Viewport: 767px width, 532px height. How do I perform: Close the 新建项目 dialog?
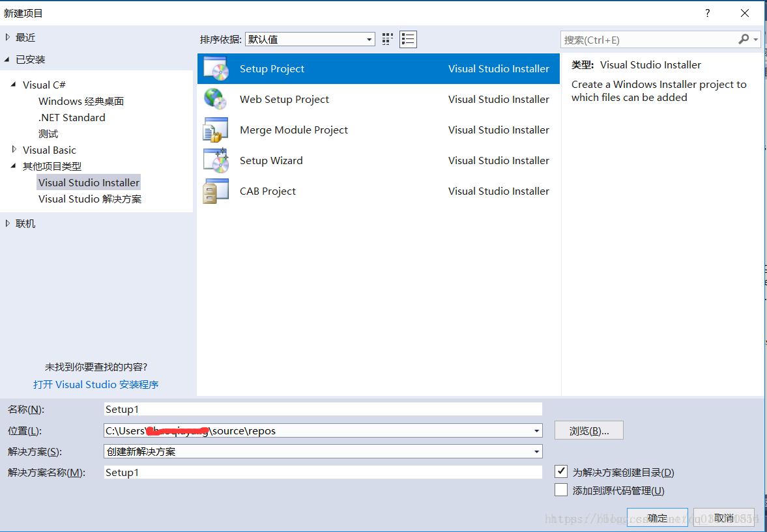coord(744,13)
